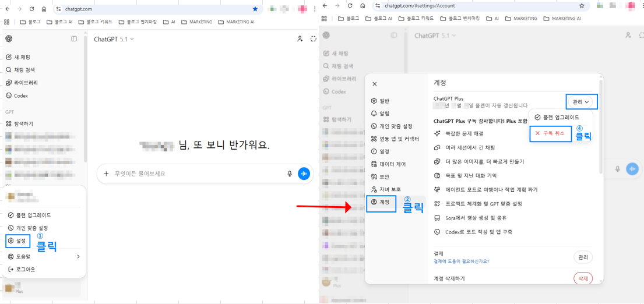Open the 데이터 제어 settings tab
644x304 pixels.
tap(388, 164)
